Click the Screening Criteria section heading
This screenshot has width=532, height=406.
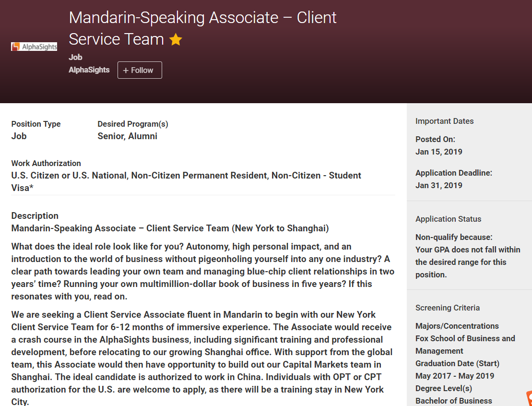click(x=448, y=308)
